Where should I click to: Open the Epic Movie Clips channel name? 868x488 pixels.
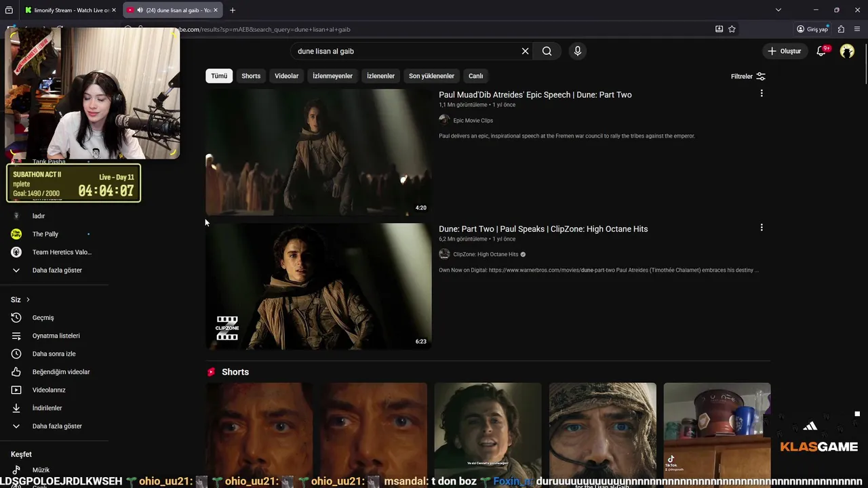pos(473,121)
